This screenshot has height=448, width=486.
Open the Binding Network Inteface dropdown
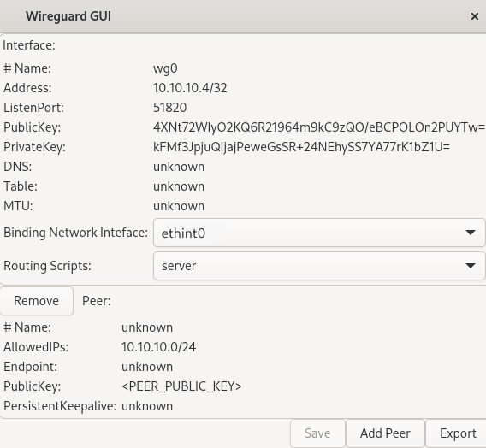(319, 233)
